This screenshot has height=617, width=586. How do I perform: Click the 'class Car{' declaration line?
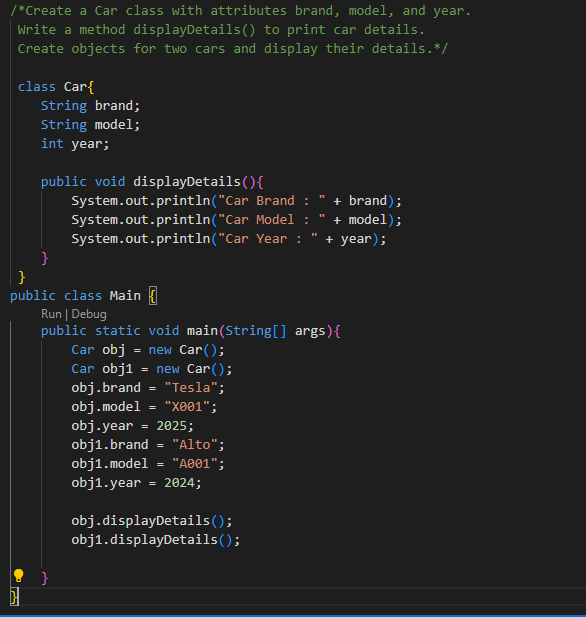[56, 87]
